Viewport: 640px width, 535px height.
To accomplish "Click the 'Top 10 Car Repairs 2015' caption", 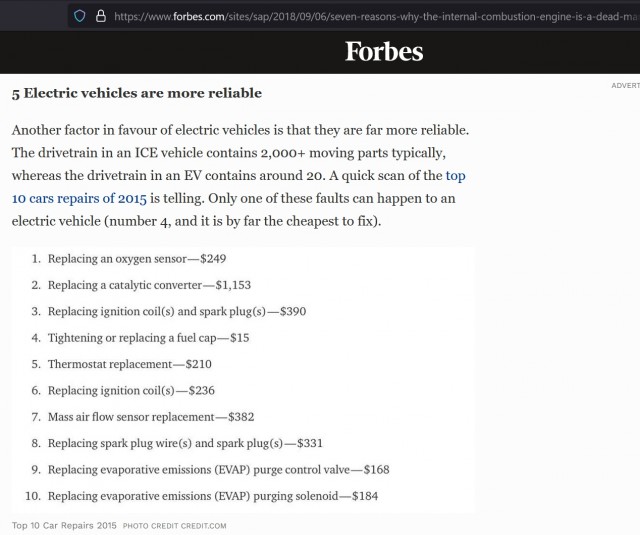I will [x=64, y=526].
